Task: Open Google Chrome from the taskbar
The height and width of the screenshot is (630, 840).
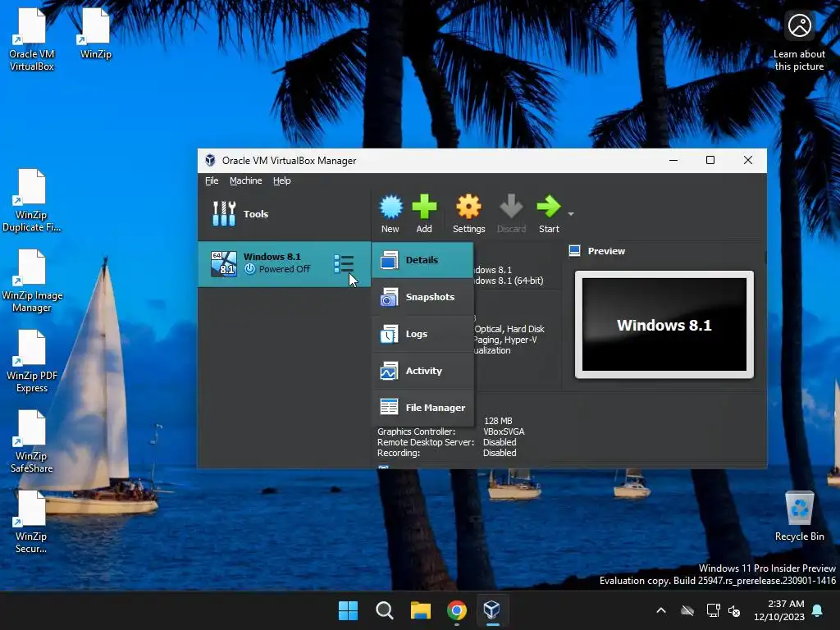Action: coord(456,610)
